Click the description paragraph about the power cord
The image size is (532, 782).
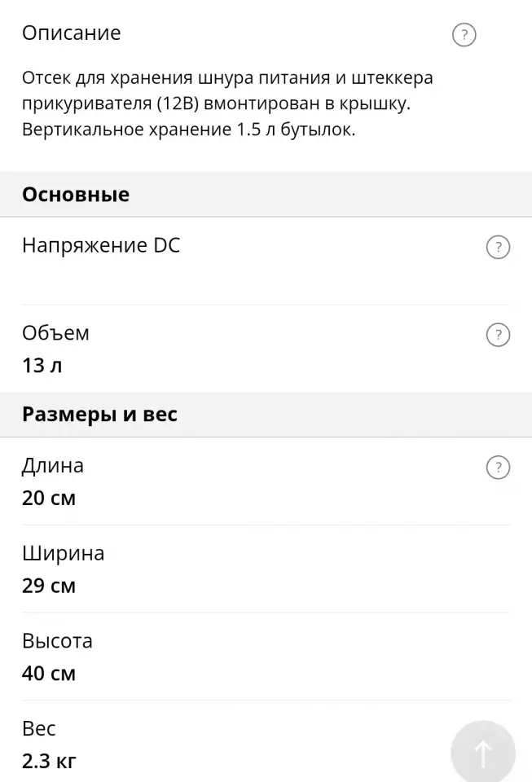(227, 103)
